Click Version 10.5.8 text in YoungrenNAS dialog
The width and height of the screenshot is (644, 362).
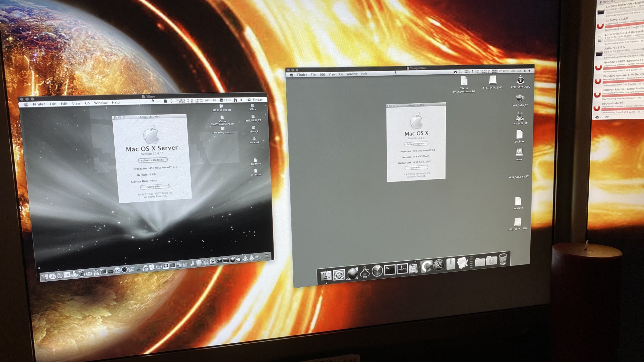(416, 138)
